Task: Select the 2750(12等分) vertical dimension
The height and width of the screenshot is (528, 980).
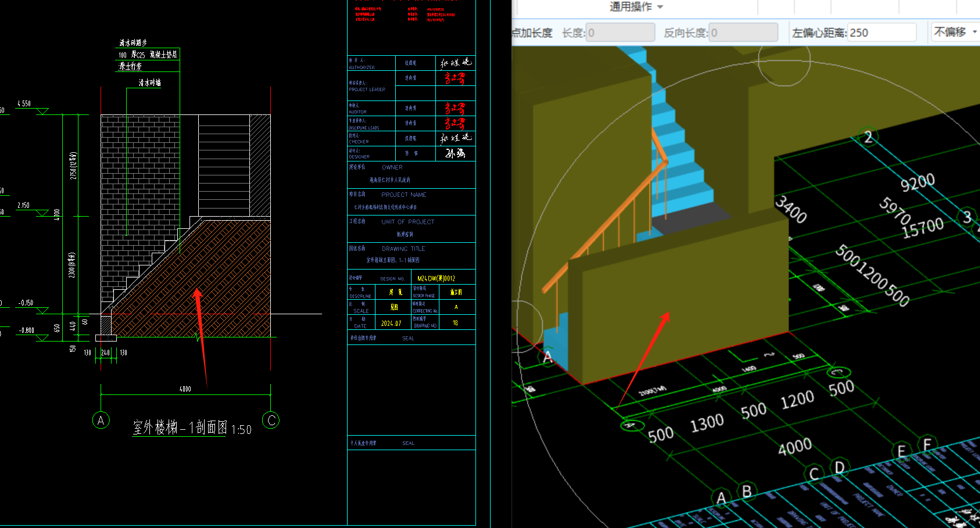Action: (x=73, y=166)
